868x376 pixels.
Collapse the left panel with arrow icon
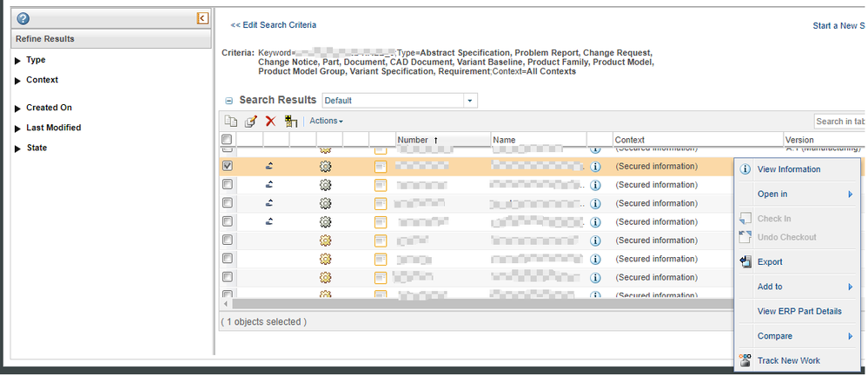click(x=202, y=18)
